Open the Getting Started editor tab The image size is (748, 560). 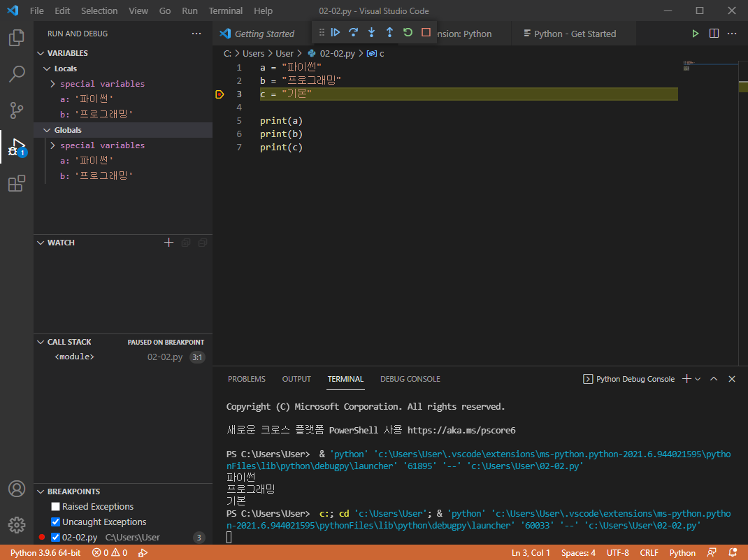pyautogui.click(x=262, y=34)
